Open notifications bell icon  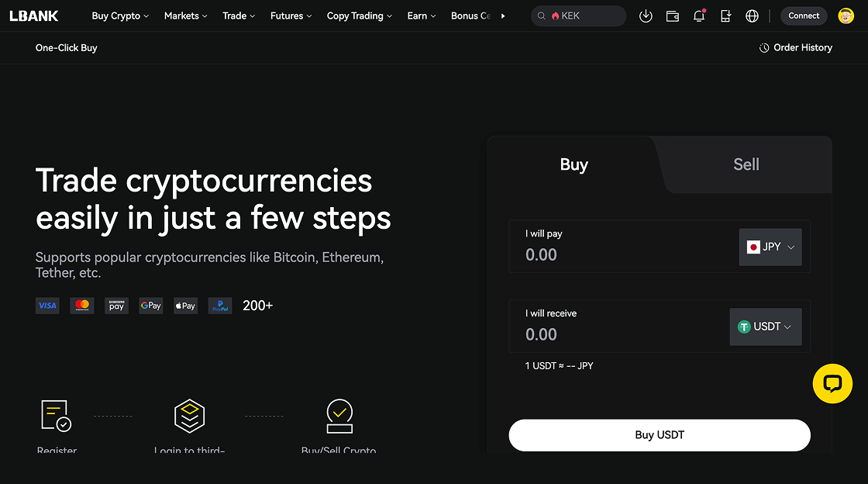coord(699,16)
